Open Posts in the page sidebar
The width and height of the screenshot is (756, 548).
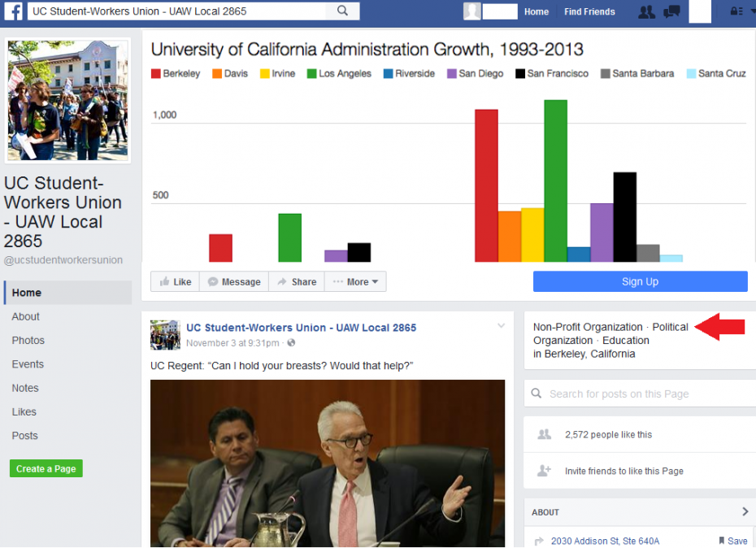24,436
